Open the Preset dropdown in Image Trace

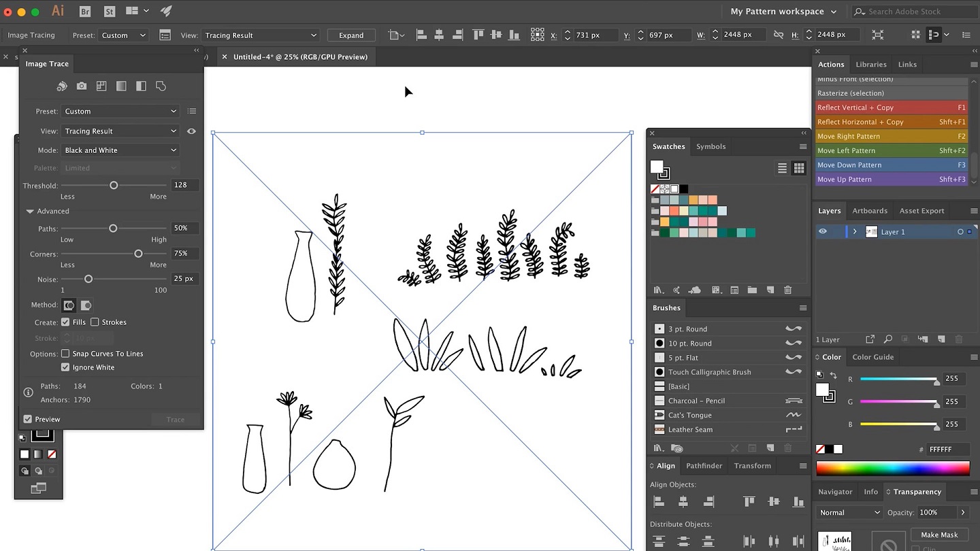coord(120,111)
